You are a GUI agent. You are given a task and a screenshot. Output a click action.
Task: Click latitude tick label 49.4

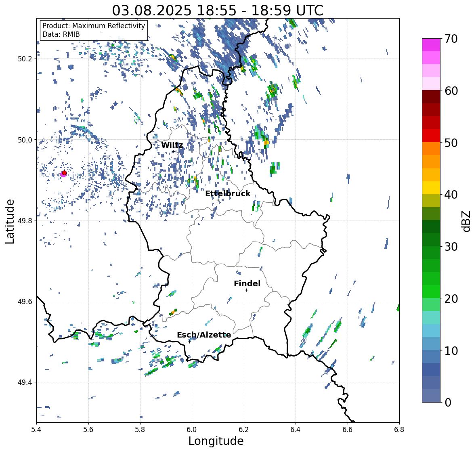25,382
